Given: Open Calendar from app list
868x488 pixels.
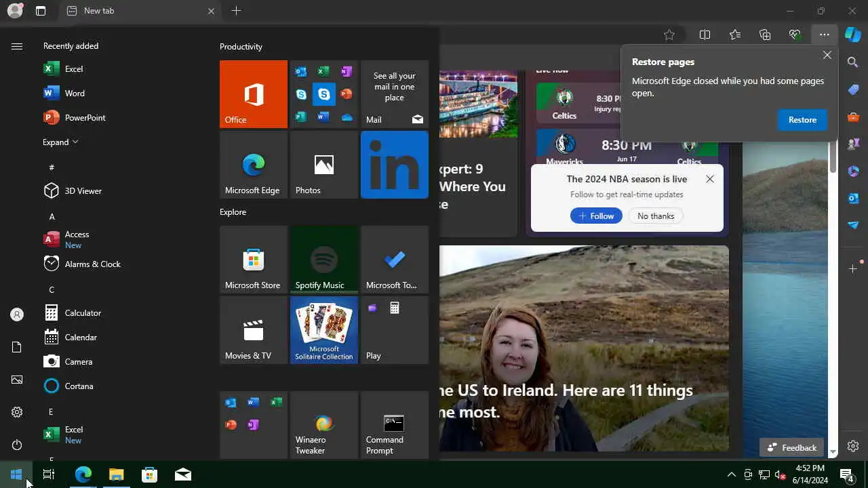Looking at the screenshot, I should click(122, 337).
